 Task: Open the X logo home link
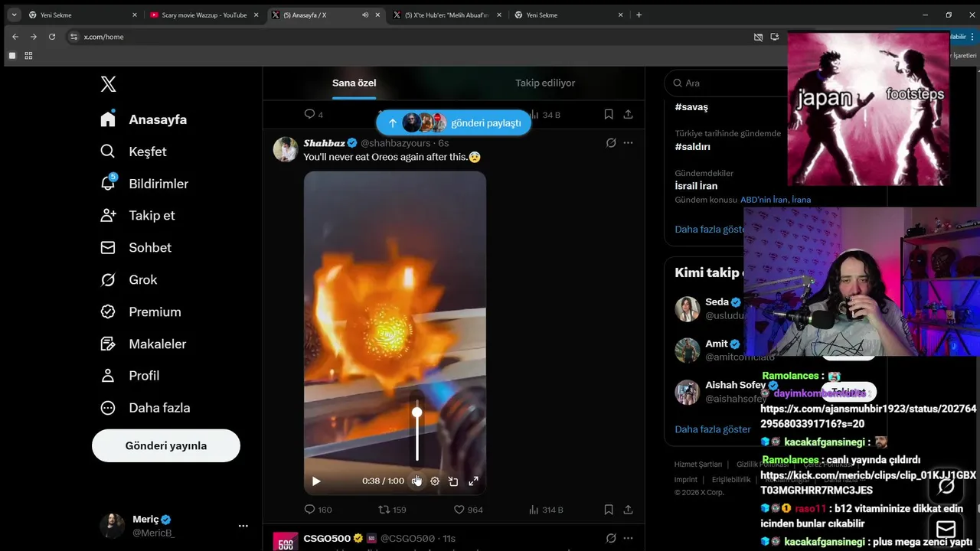click(x=108, y=84)
